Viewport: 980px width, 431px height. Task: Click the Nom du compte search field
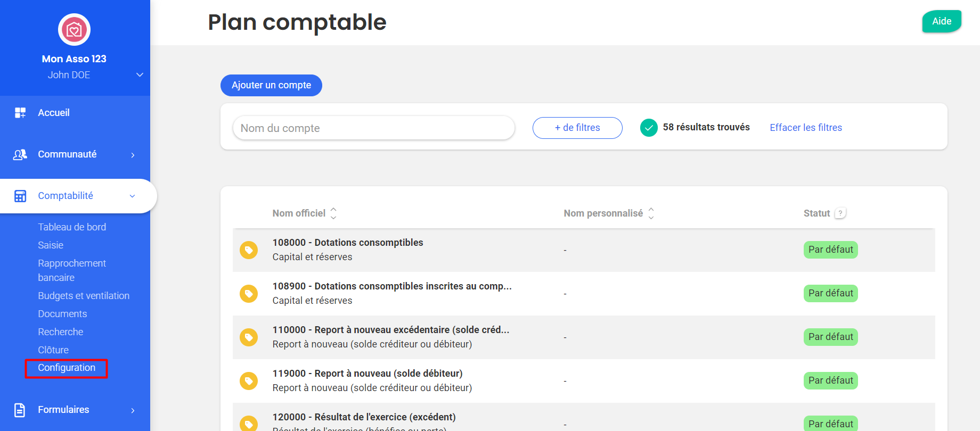pyautogui.click(x=374, y=128)
